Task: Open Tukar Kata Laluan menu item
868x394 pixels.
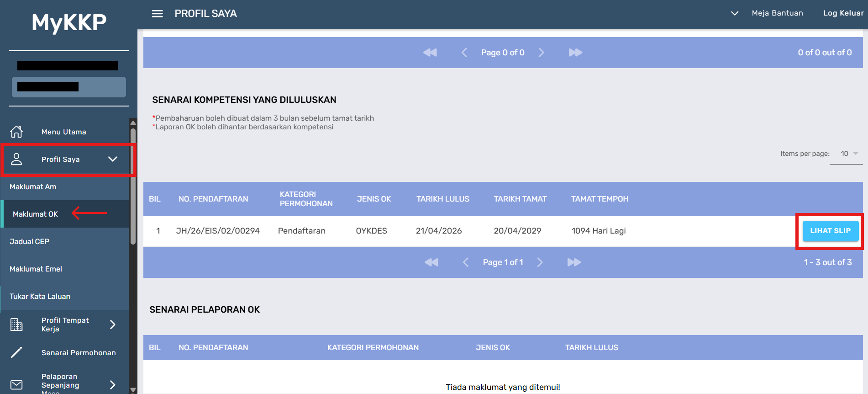Action: 40,296
